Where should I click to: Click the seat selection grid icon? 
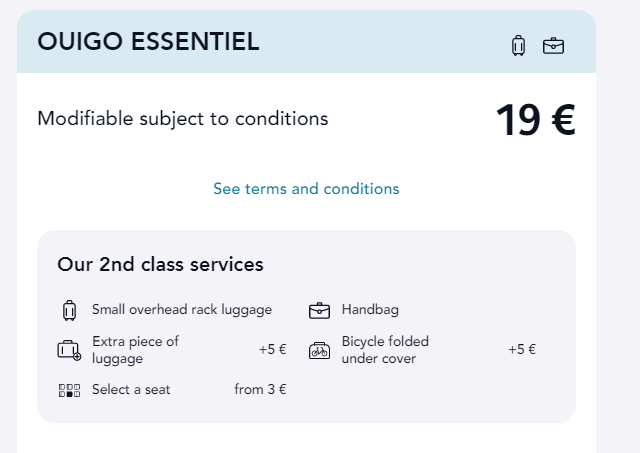pos(69,390)
